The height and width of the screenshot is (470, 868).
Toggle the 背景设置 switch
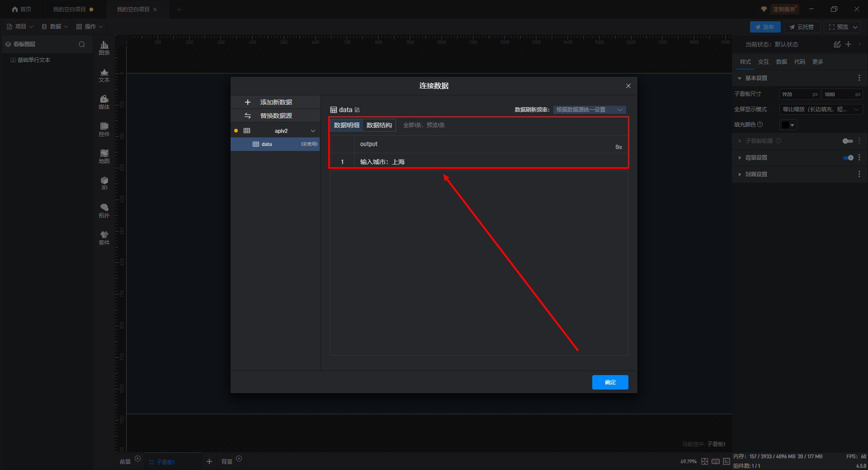click(848, 158)
